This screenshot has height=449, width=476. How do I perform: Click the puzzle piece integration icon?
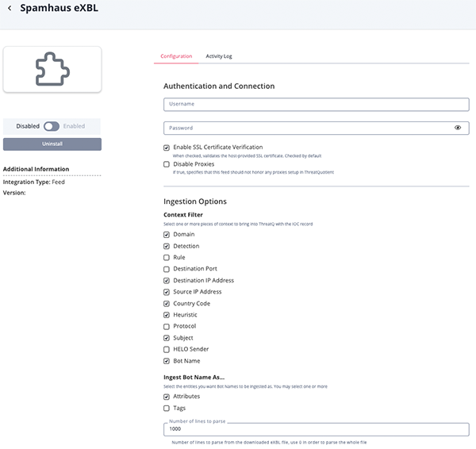pyautogui.click(x=52, y=69)
